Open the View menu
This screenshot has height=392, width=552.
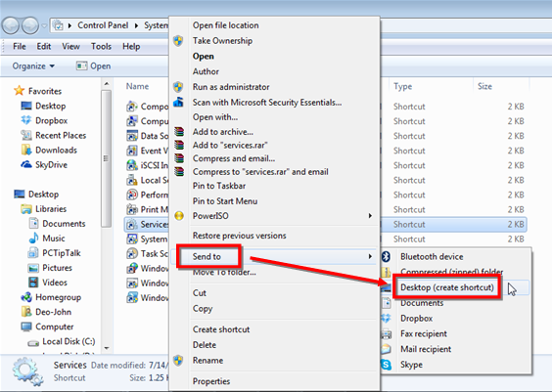click(70, 46)
